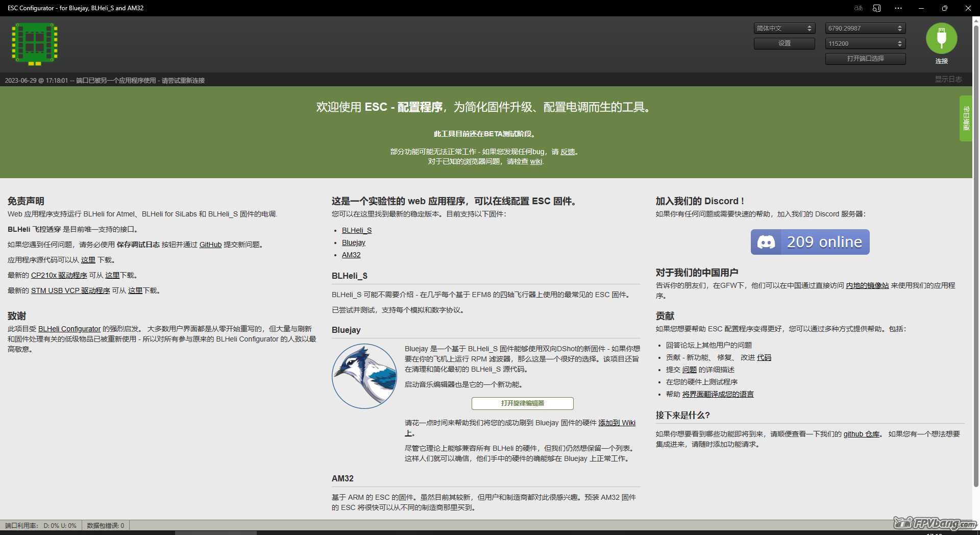The width and height of the screenshot is (980, 535).
Task: Open the baud rate dropdown 115200
Action: 866,43
